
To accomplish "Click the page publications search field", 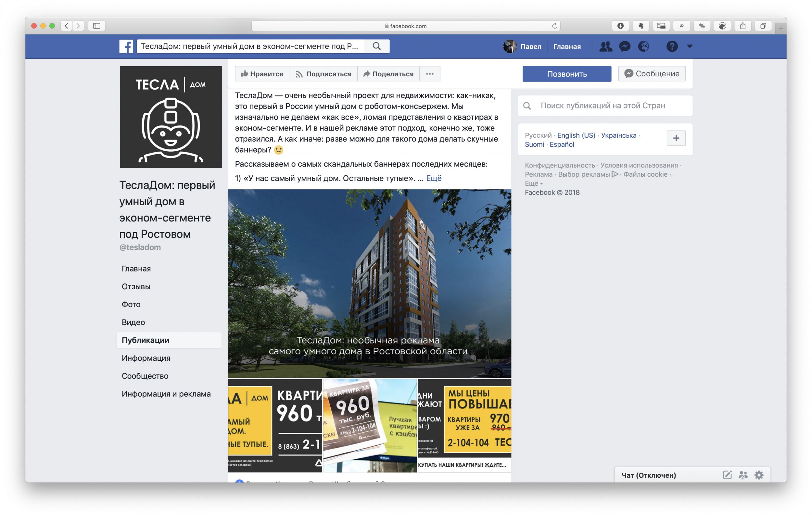I will pos(605,106).
